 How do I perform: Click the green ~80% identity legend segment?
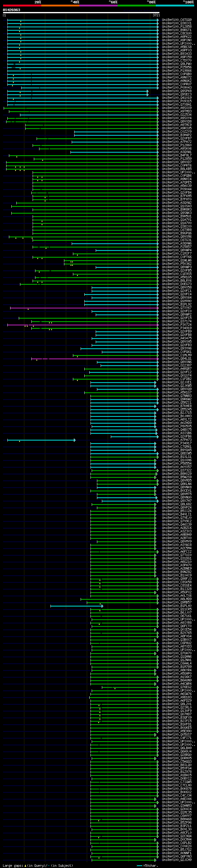coord(137,6)
